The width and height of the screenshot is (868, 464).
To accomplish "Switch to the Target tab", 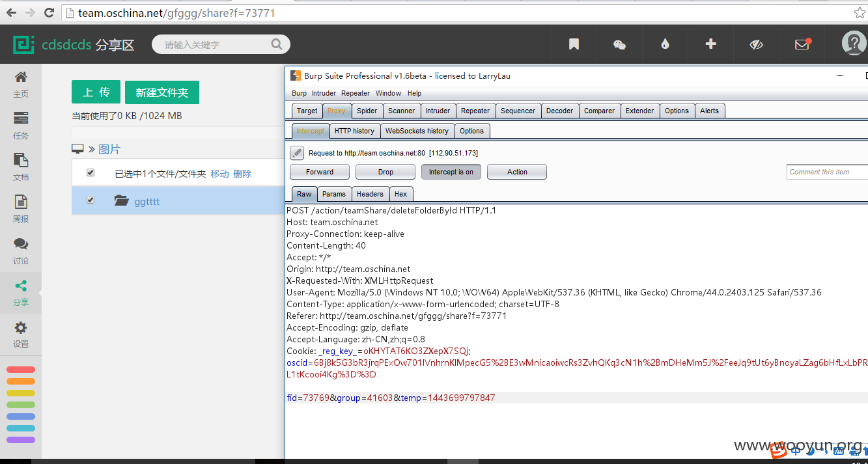I will click(307, 111).
